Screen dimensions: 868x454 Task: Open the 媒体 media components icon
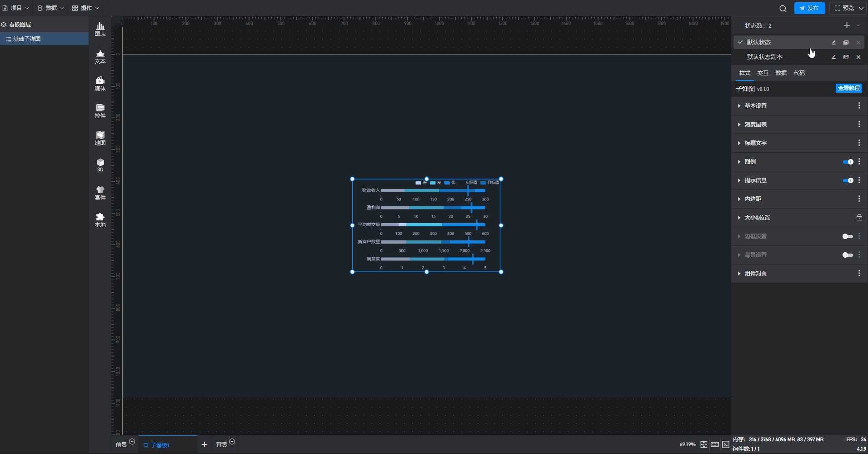click(100, 84)
